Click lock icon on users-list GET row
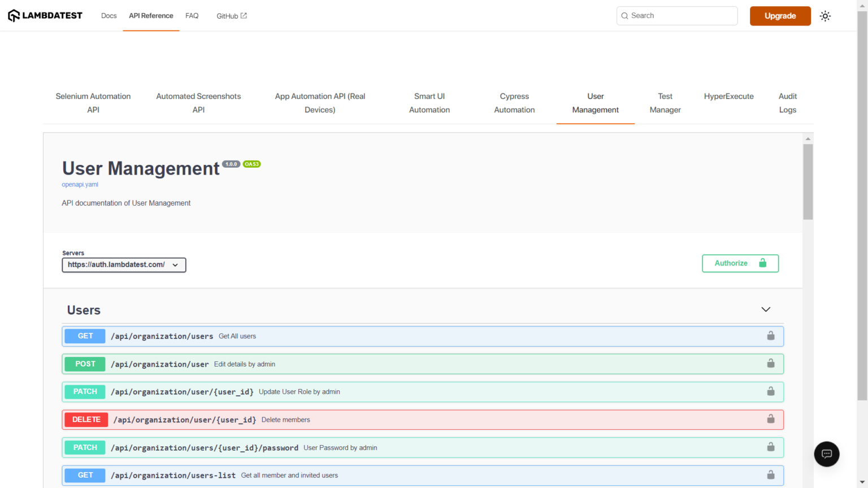Viewport: 868px width, 488px height. [x=770, y=475]
